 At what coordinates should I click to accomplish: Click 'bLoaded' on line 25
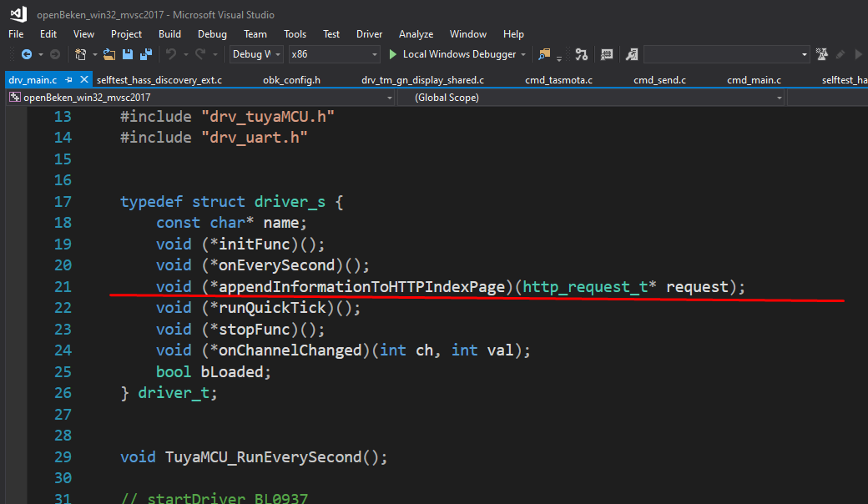[x=231, y=372]
